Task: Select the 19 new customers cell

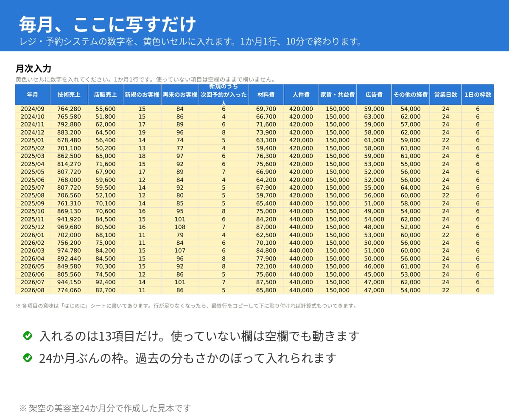Action: [x=142, y=132]
